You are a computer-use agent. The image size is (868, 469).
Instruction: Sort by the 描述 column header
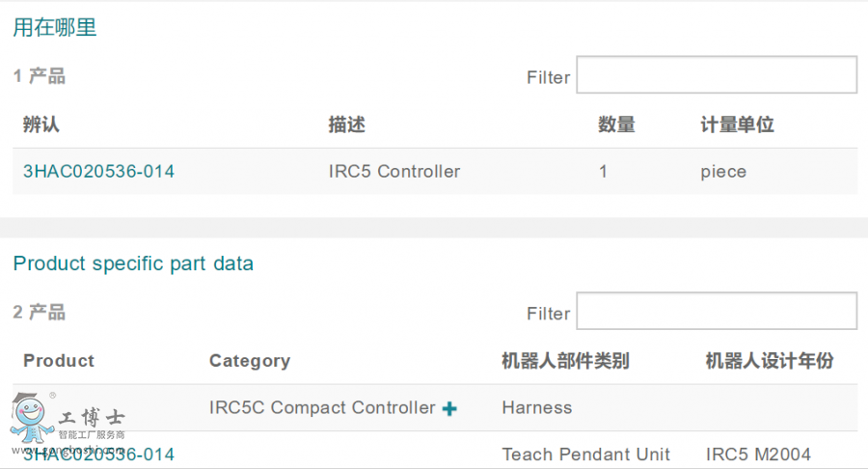[x=347, y=124]
